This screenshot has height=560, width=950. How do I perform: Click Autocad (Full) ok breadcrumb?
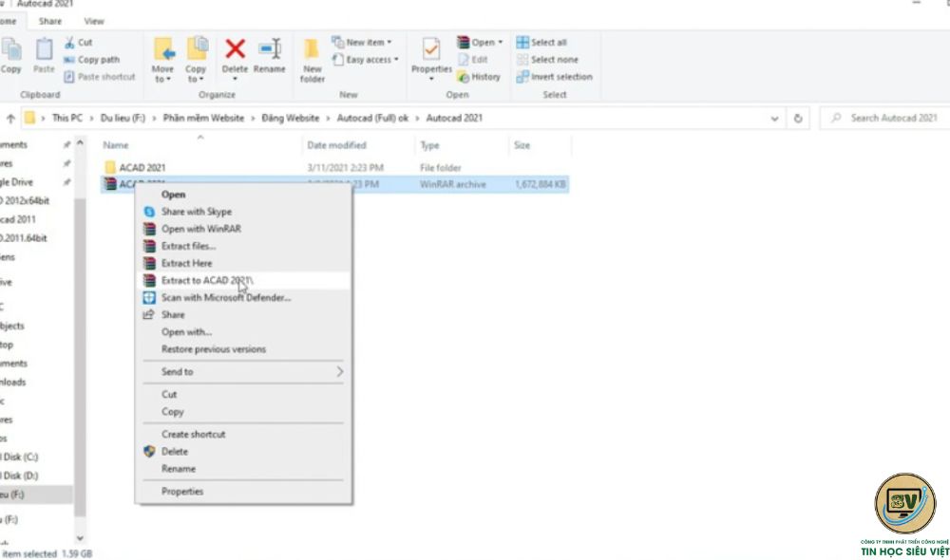pos(372,118)
